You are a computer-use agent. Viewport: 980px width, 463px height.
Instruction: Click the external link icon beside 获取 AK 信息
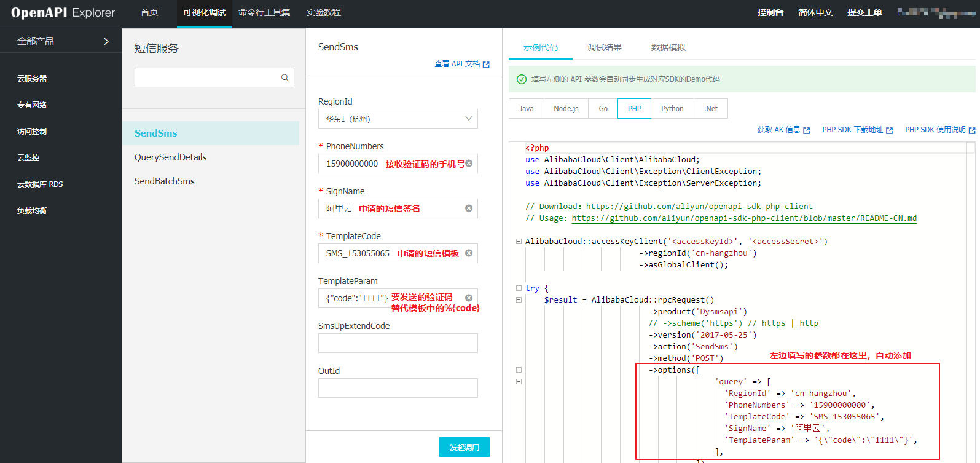807,130
